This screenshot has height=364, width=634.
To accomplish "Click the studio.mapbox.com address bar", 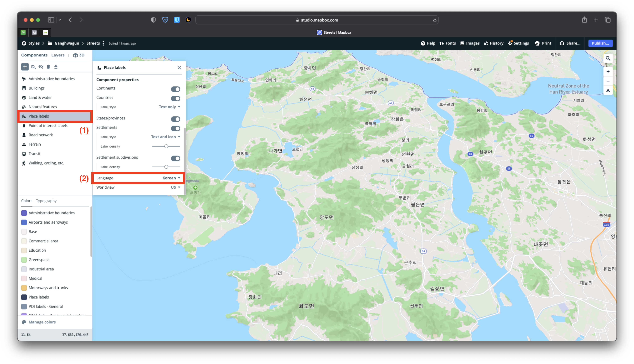I will [x=317, y=20].
